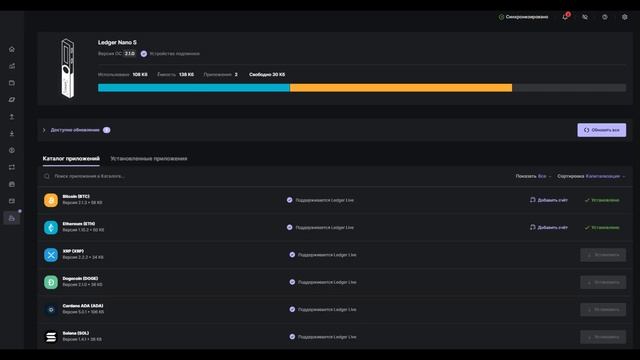Click Добавить счёт for Ethereum
Viewport: 640px width, 360px height.
(x=549, y=227)
